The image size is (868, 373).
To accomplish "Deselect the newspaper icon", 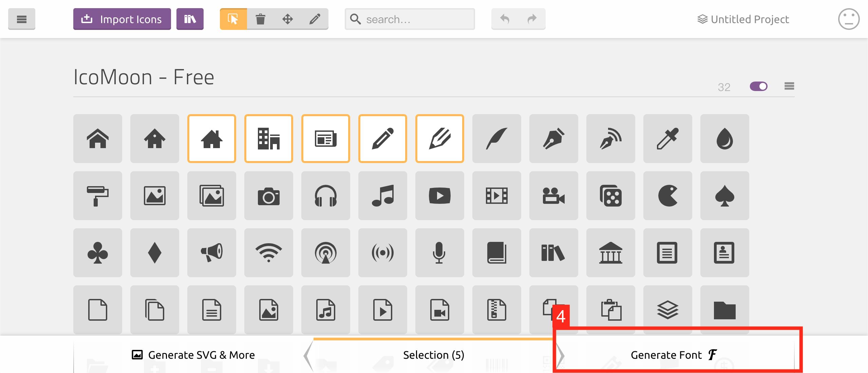I will click(326, 139).
